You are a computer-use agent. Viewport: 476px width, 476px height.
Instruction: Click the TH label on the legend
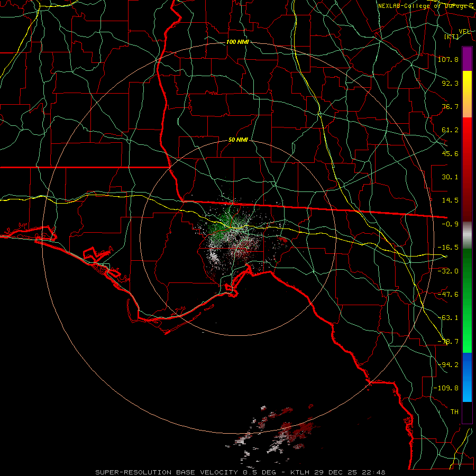(454, 412)
